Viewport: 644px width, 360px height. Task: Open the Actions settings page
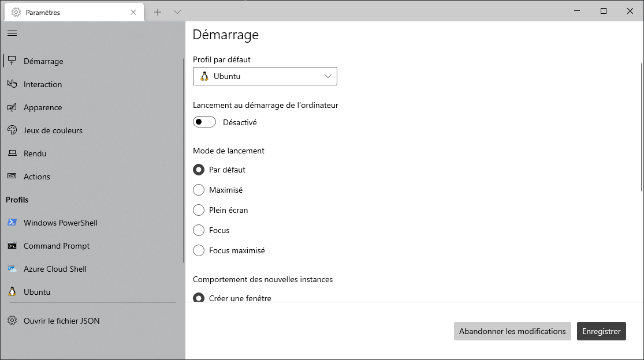[92, 177]
